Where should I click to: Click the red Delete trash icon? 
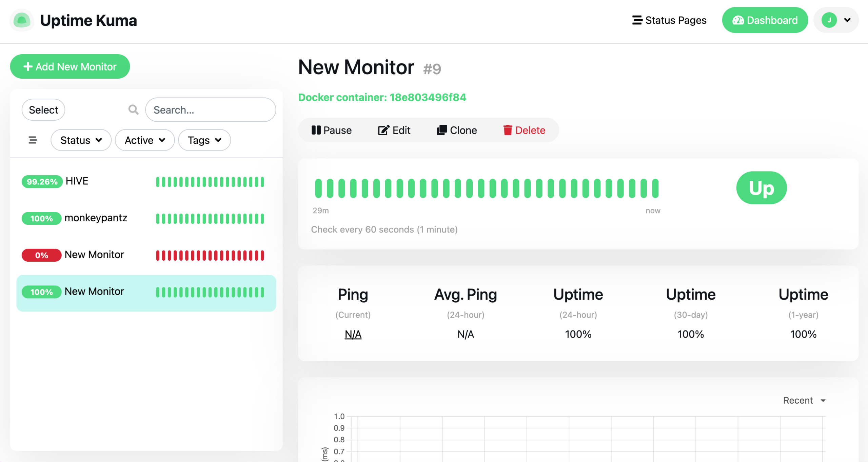click(x=507, y=130)
